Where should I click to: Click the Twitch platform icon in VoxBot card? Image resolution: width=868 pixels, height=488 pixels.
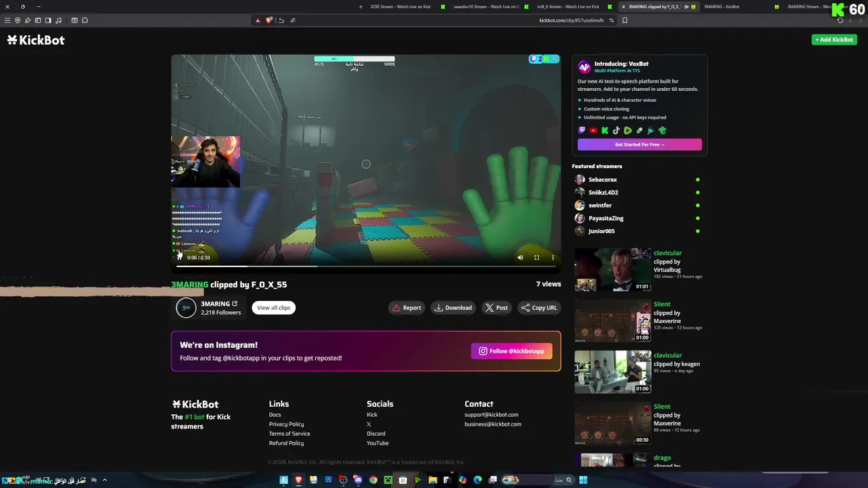(x=582, y=130)
